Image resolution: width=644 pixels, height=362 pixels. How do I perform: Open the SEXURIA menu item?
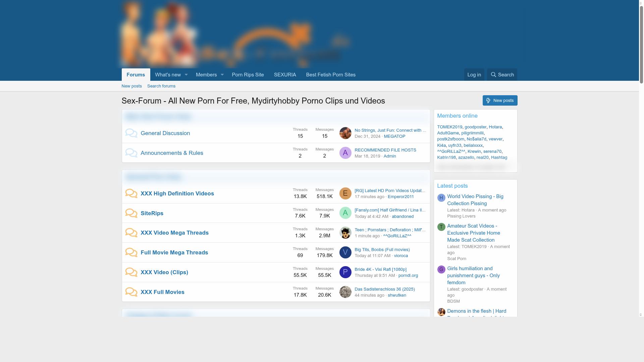(285, 75)
